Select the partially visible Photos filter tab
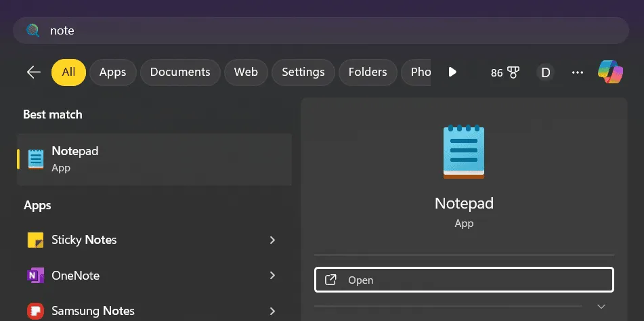Viewport: 644px width, 321px height. point(416,72)
